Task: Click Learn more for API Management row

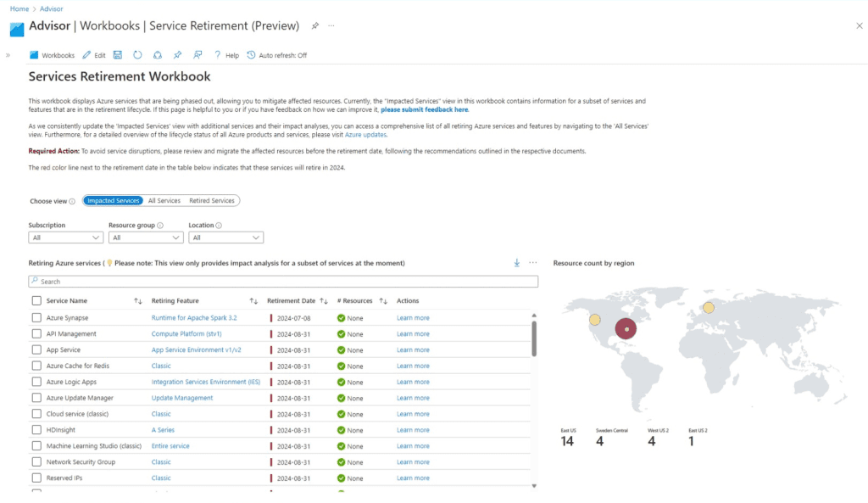Action: pos(413,334)
